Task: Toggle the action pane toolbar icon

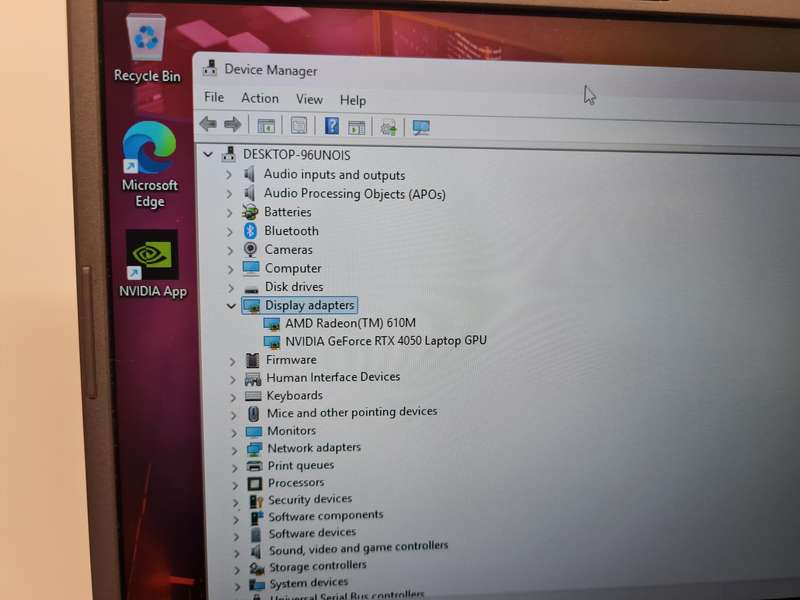Action: pos(357,127)
